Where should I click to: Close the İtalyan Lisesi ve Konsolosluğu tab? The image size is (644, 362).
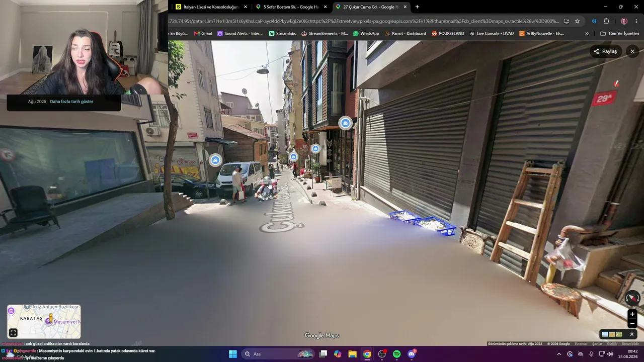click(x=246, y=7)
